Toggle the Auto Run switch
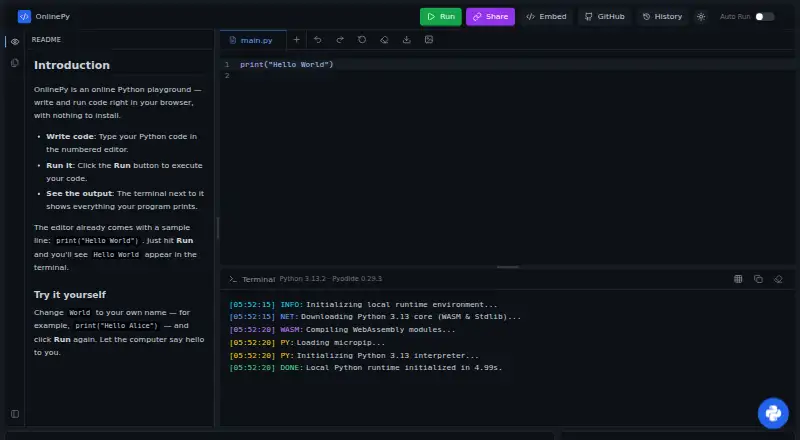This screenshot has width=800, height=440. (764, 16)
